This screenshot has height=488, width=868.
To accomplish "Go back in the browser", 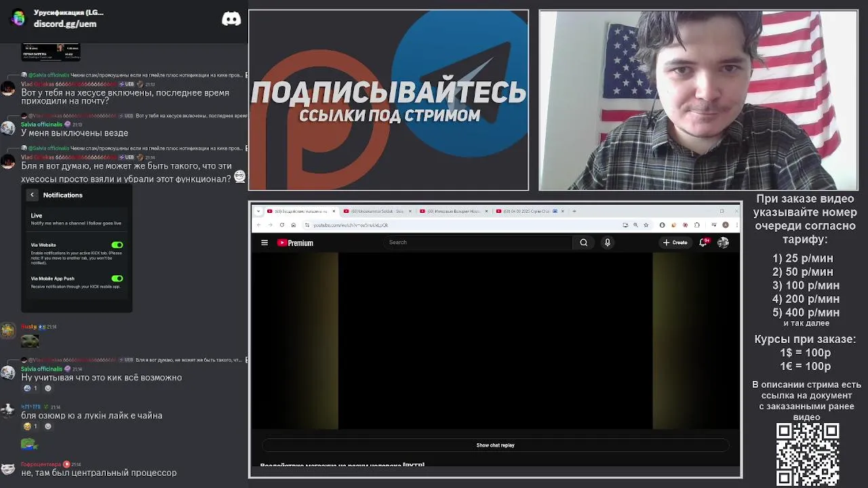I will point(258,225).
